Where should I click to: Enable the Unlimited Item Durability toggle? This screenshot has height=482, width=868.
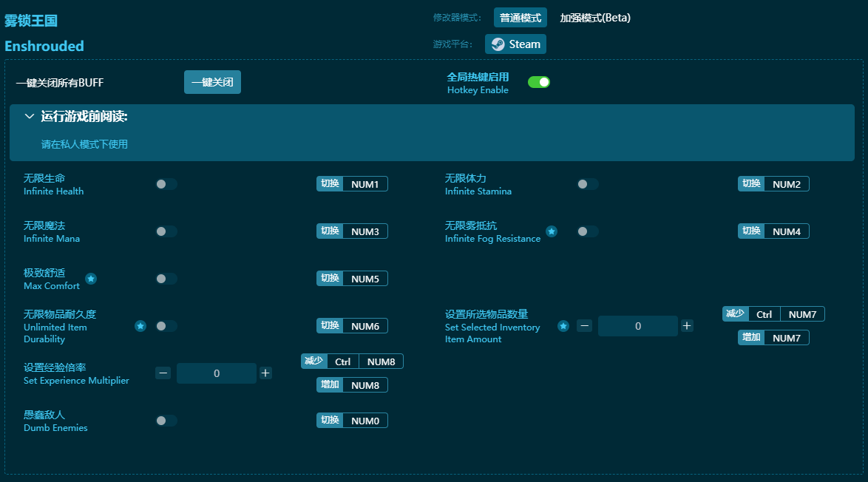(166, 326)
